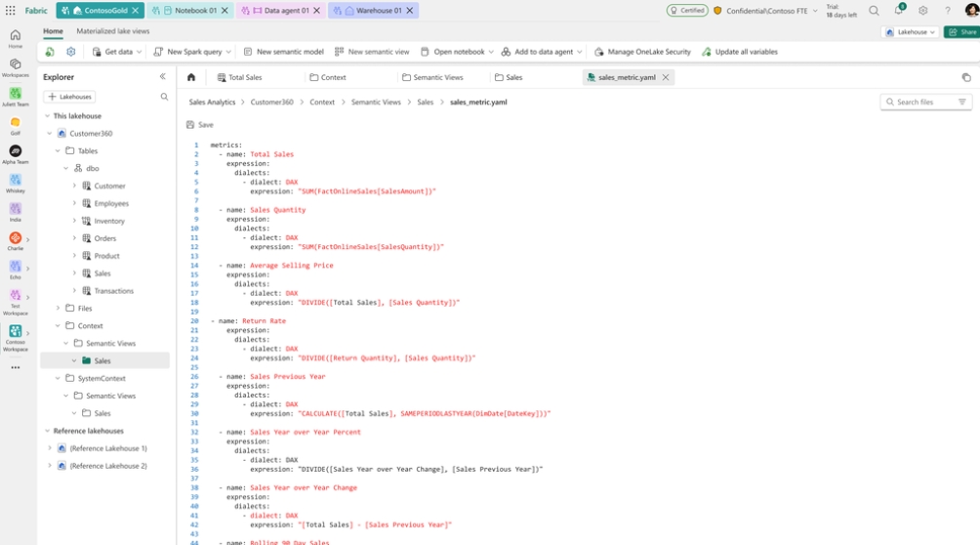
Task: Open the Open notebook dropdown
Action: click(457, 52)
